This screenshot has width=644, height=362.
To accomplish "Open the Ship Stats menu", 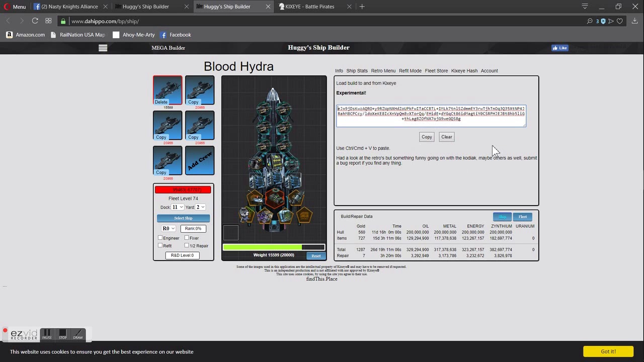I will pos(357,71).
